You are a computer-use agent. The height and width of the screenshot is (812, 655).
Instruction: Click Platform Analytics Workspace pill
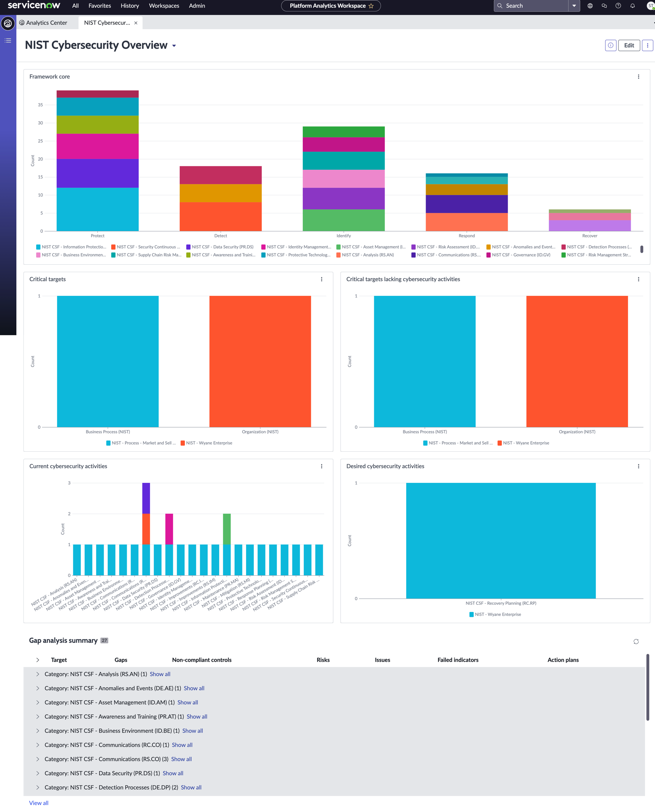[x=331, y=6]
